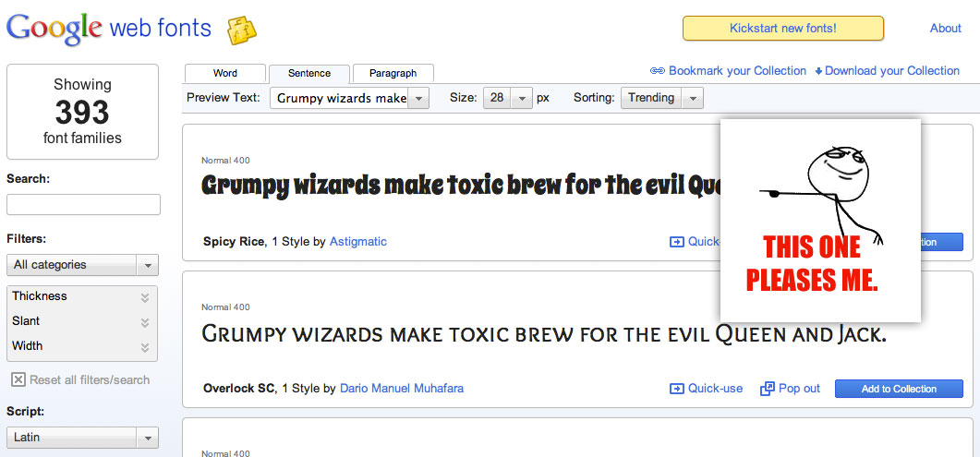Focus the Search input field
This screenshot has height=457, width=980.
pos(83,204)
